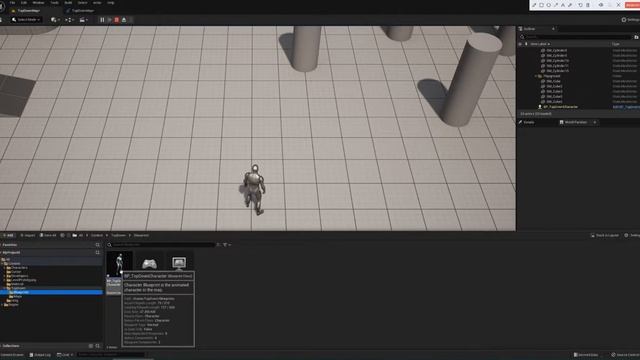Open the Cinematics toolbar dropdown

(83, 20)
